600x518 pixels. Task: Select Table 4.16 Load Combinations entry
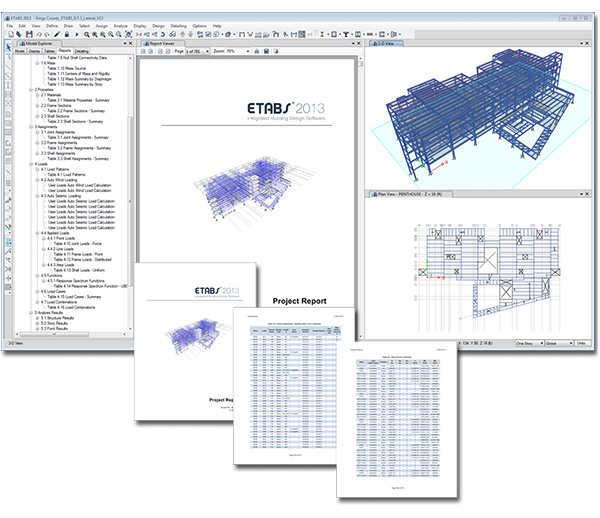click(x=71, y=307)
